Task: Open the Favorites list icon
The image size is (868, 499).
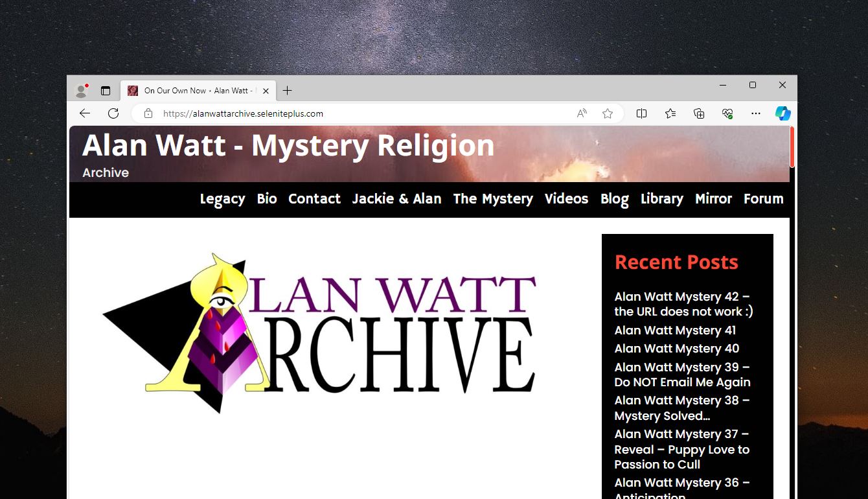Action: (670, 113)
